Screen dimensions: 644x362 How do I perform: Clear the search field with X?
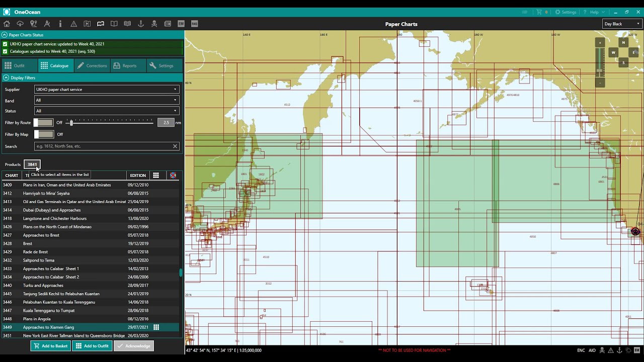[x=175, y=146]
